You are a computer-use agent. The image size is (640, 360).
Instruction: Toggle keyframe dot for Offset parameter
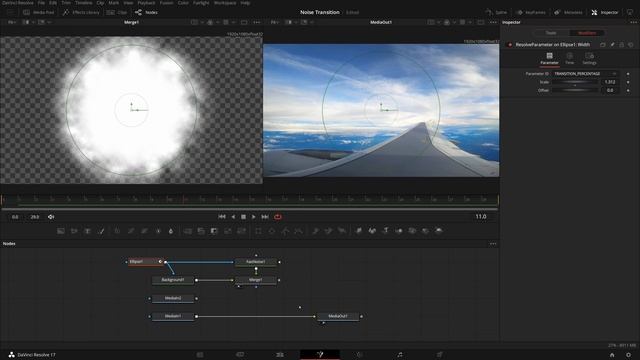coord(628,90)
